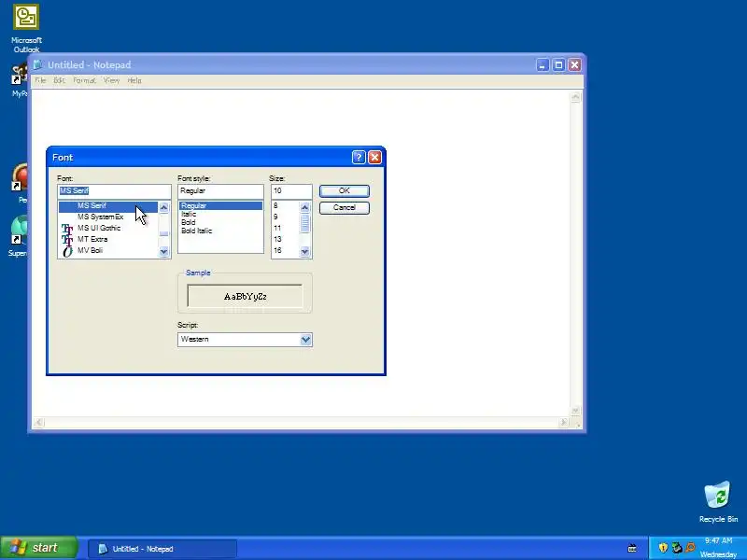Click Notepad's horizontal scrollbar left arrow
Image resolution: width=747 pixels, height=560 pixels.
click(x=38, y=423)
